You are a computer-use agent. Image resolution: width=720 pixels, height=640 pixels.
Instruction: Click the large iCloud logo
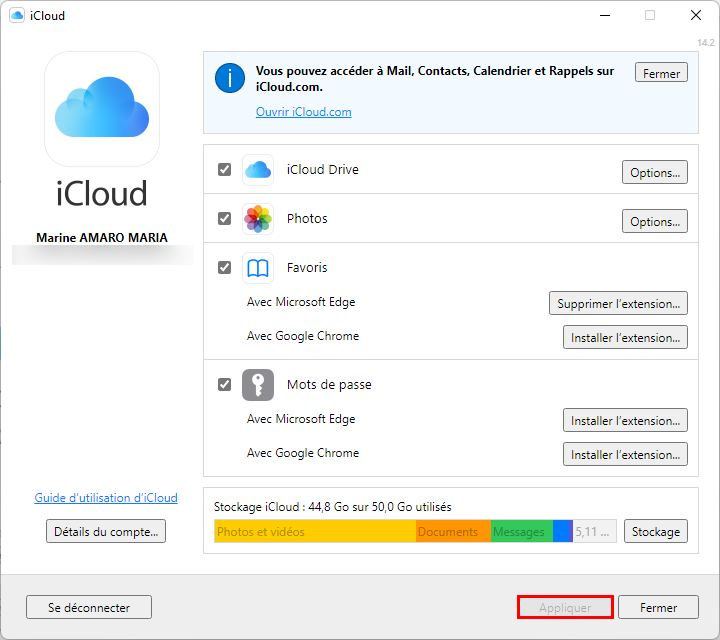coord(102,109)
